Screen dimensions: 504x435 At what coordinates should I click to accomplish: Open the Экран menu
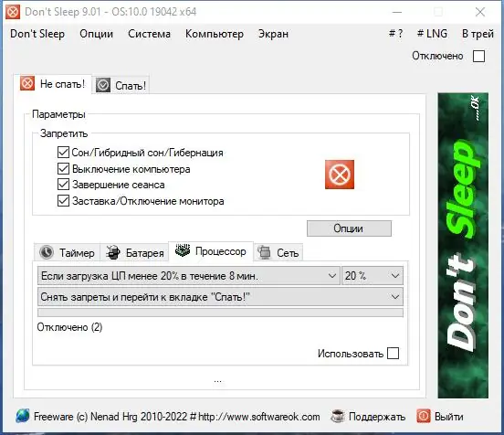click(273, 34)
